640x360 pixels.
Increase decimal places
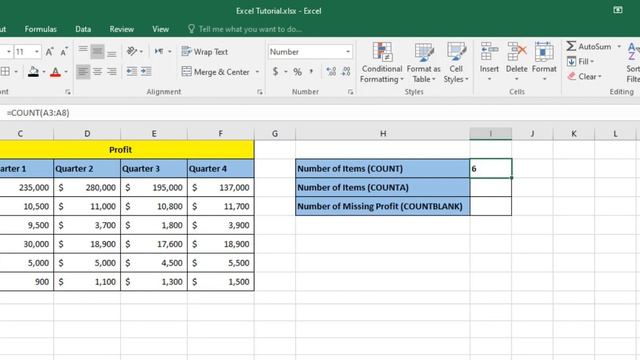[x=331, y=72]
